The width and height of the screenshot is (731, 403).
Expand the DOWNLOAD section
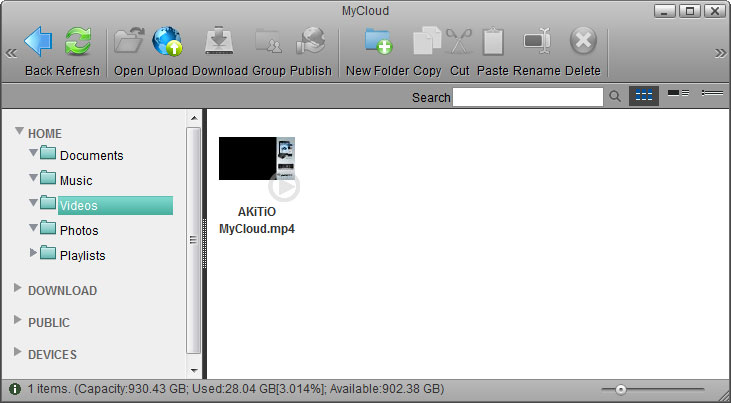pyautogui.click(x=18, y=290)
